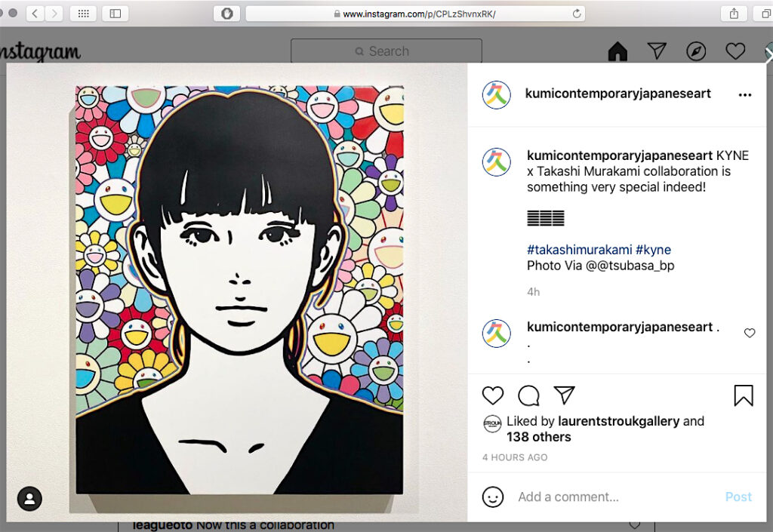Go to the Instagram home icon
Viewport: 773px width, 532px height.
pos(617,51)
